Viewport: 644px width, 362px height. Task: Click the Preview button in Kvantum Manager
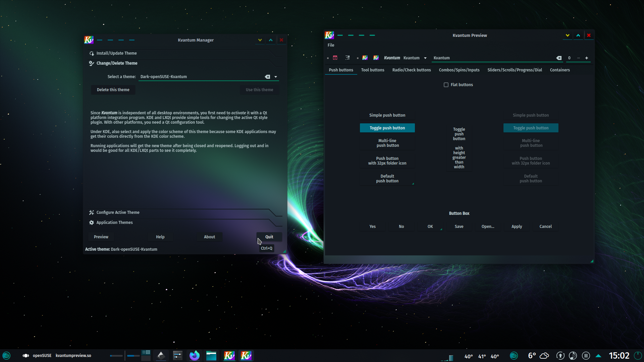[x=101, y=237]
